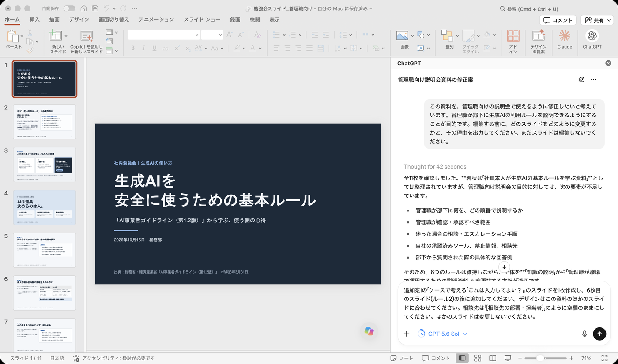Switch to the デザイン ribbon tab

(x=79, y=19)
